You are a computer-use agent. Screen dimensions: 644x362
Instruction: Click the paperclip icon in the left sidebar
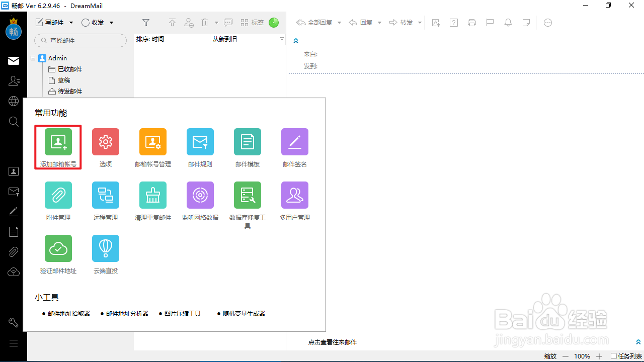click(x=14, y=252)
